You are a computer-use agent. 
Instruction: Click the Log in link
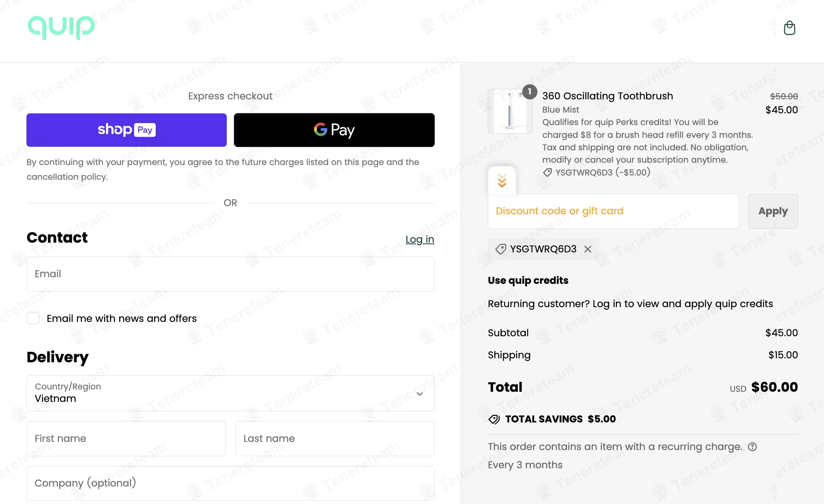pyautogui.click(x=420, y=239)
